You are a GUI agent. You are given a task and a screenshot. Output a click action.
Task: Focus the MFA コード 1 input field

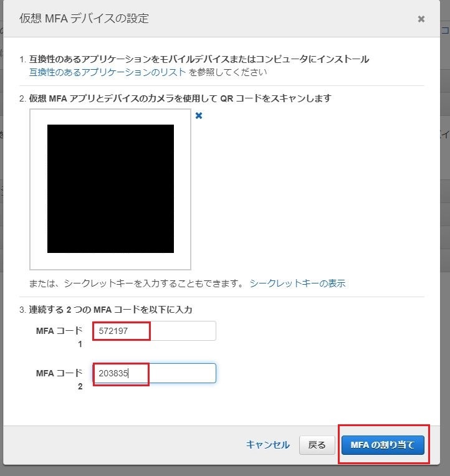pyautogui.click(x=154, y=331)
